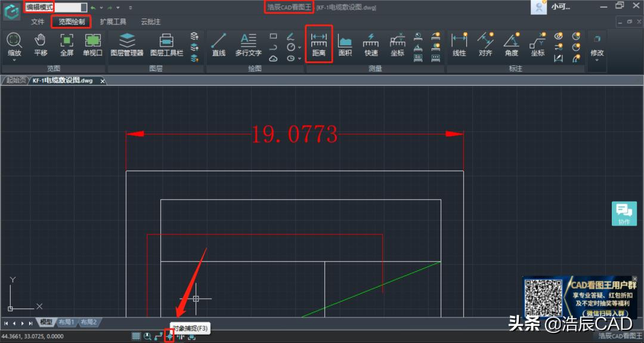Go to next layout tab arrow
Image resolution: width=644 pixels, height=343 pixels.
click(22, 323)
